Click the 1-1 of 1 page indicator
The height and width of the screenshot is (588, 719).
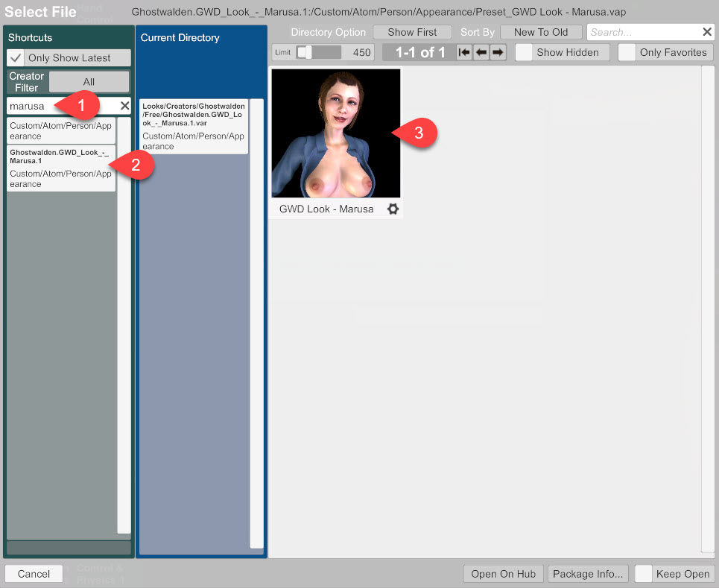(x=420, y=52)
